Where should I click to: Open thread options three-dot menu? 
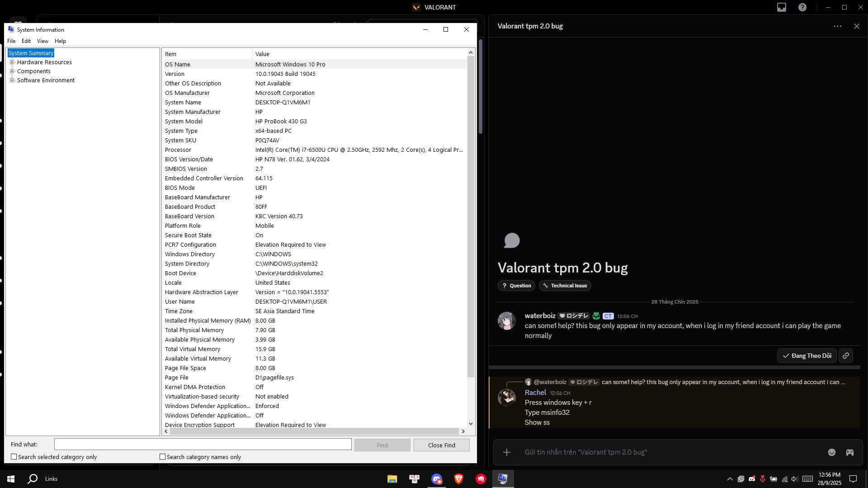838,26
